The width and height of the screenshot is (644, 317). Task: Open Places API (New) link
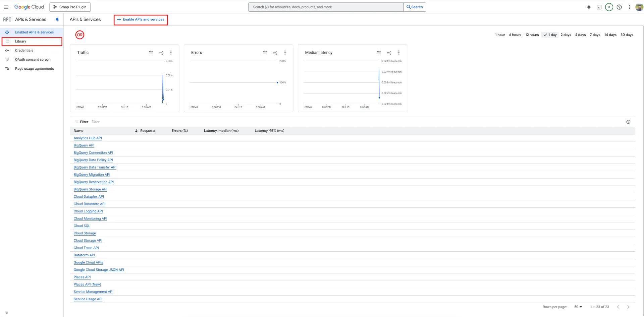click(x=87, y=284)
